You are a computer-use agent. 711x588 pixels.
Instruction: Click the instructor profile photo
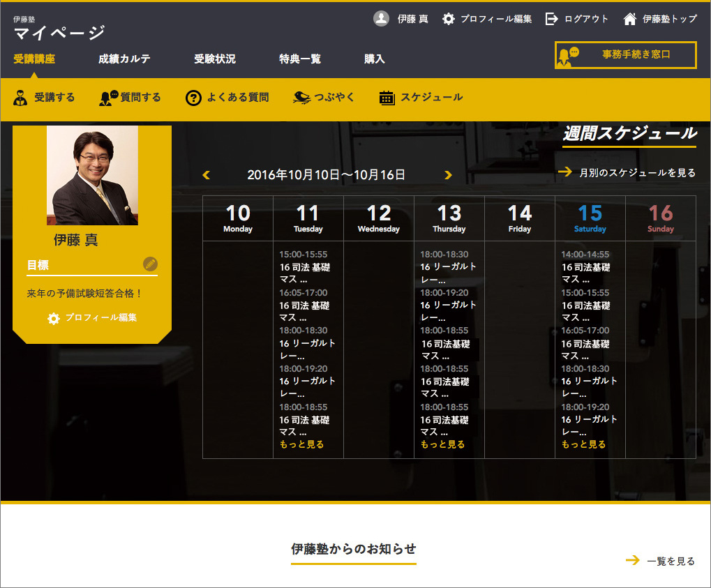92,175
